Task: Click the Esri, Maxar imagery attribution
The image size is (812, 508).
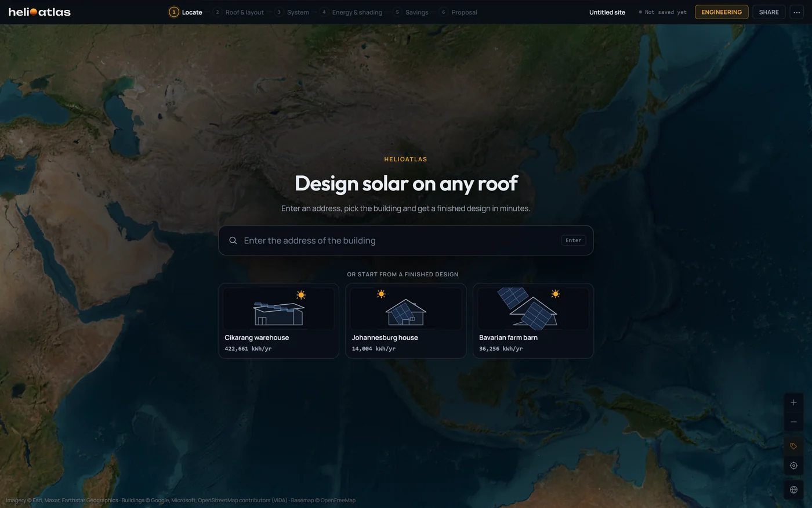Action: pyautogui.click(x=62, y=500)
